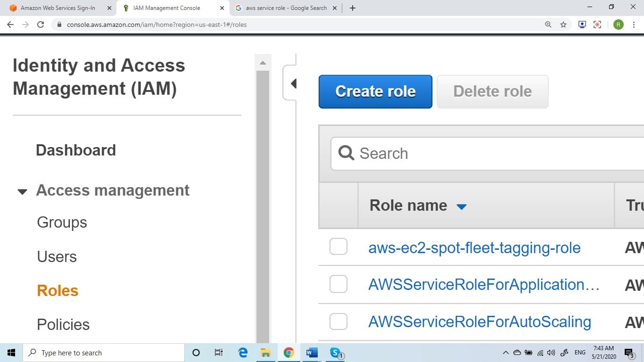The width and height of the screenshot is (644, 362).
Task: Bookmark this page with the star icon
Action: pyautogui.click(x=563, y=25)
